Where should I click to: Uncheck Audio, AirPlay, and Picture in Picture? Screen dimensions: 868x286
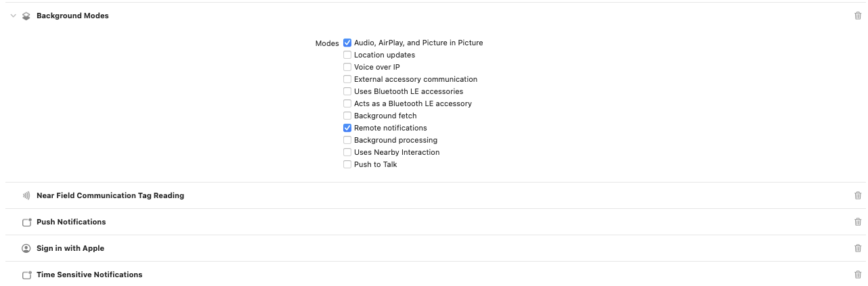[x=347, y=43]
